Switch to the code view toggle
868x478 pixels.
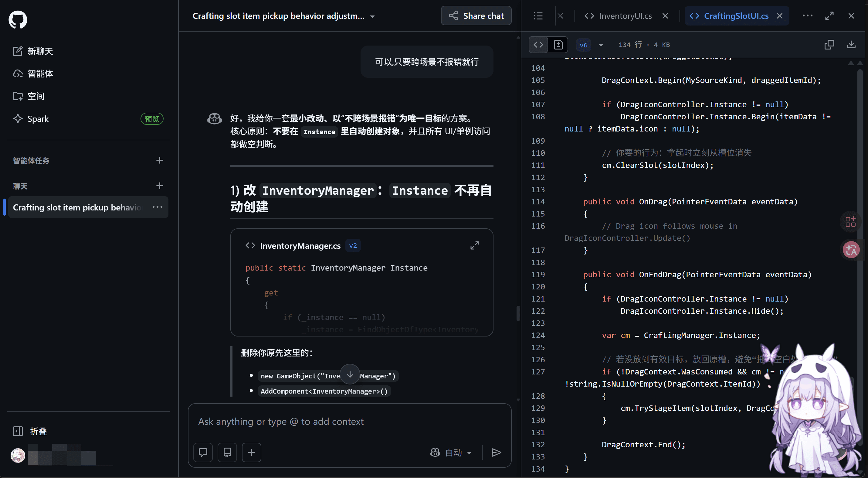point(538,45)
